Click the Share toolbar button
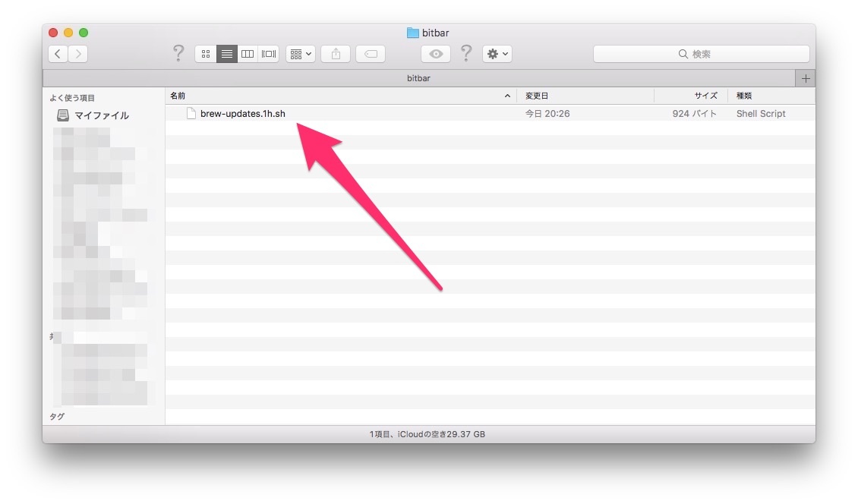858x504 pixels. (x=336, y=54)
